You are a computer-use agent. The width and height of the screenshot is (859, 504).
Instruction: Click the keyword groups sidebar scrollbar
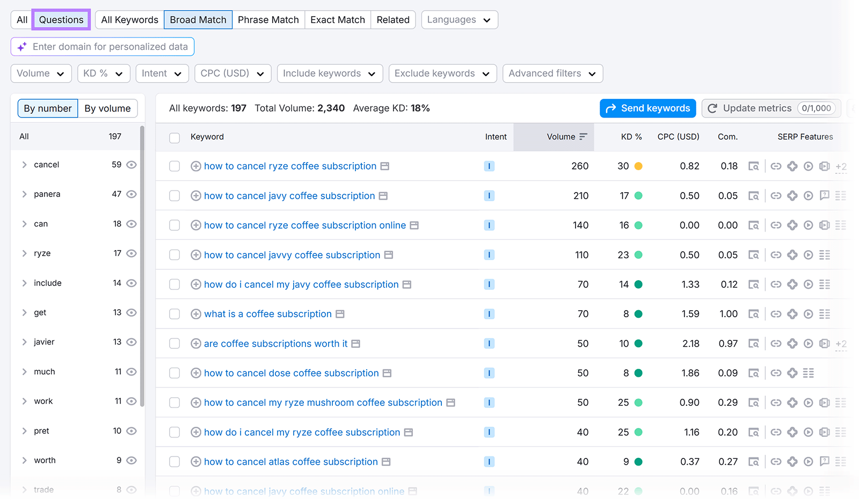point(142,266)
